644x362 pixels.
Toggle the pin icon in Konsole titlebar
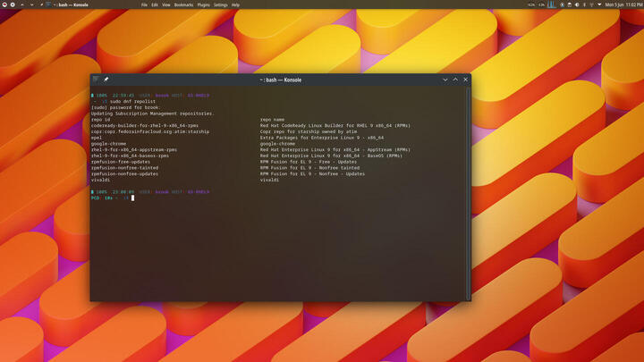[106, 80]
